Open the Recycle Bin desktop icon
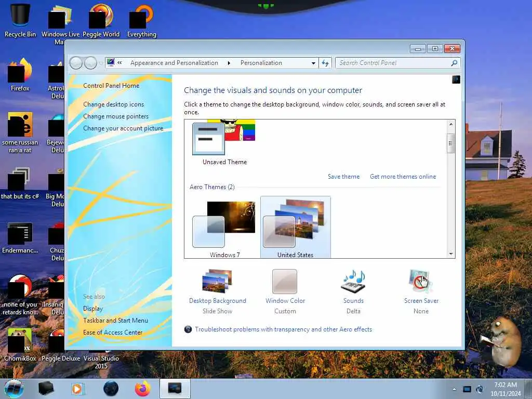532x399 pixels. (x=20, y=20)
